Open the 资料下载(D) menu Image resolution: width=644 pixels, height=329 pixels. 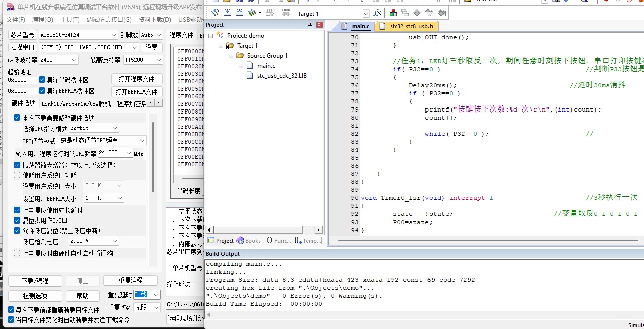[155, 20]
